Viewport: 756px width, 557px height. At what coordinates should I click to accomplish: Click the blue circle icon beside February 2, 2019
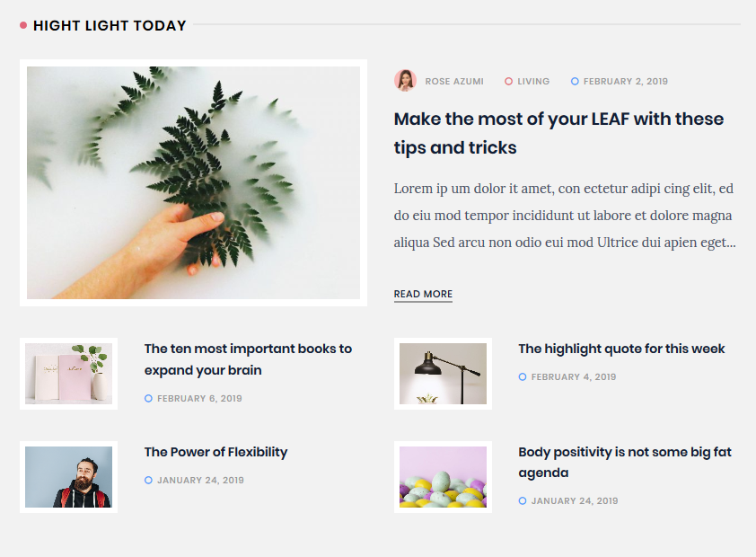click(x=575, y=81)
